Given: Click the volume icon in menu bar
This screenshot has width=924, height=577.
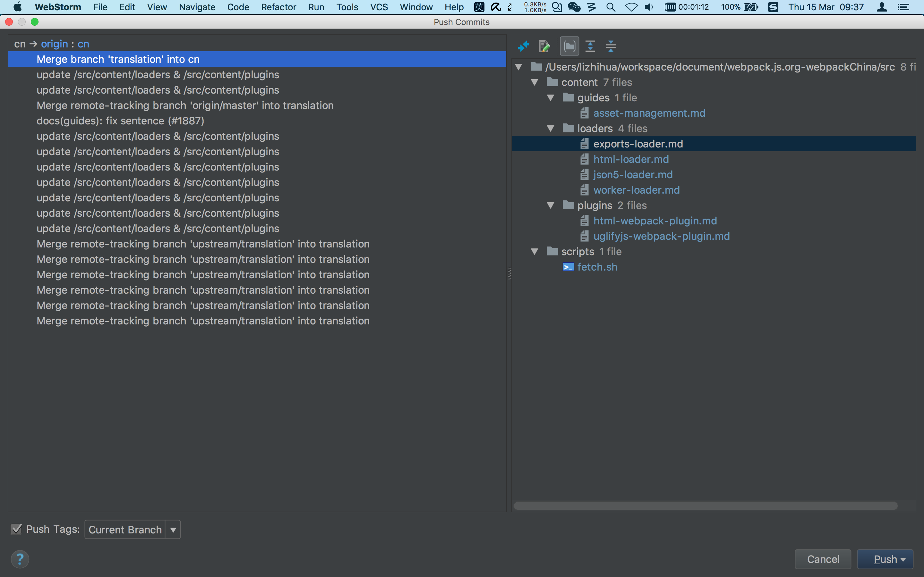Looking at the screenshot, I should coord(649,7).
